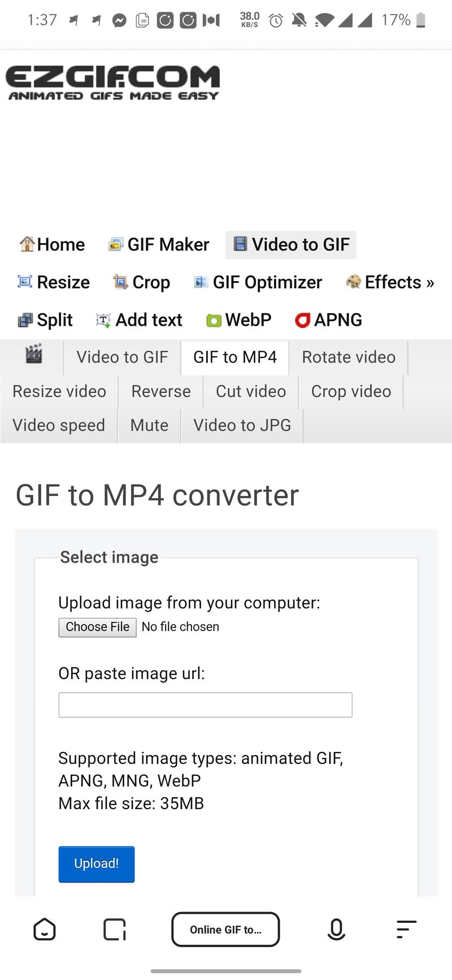
Task: Switch to the Video to GIF tab
Action: coord(122,357)
